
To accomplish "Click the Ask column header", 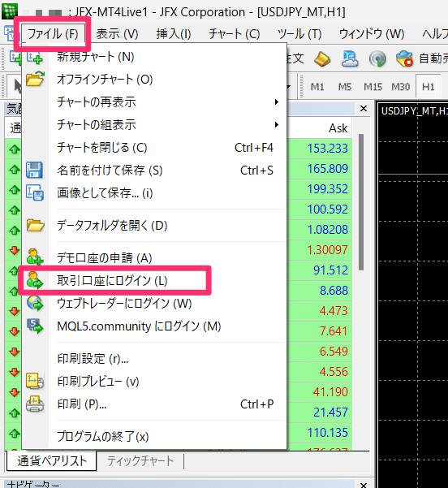I will (338, 128).
